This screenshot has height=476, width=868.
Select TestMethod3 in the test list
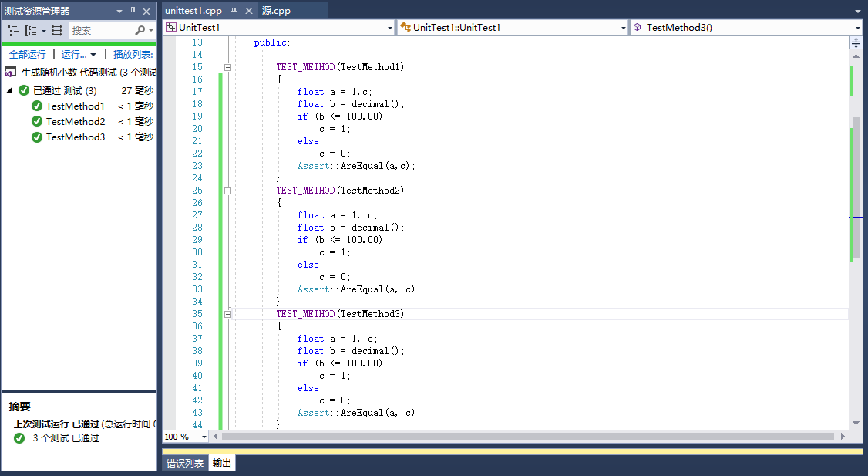pyautogui.click(x=76, y=137)
